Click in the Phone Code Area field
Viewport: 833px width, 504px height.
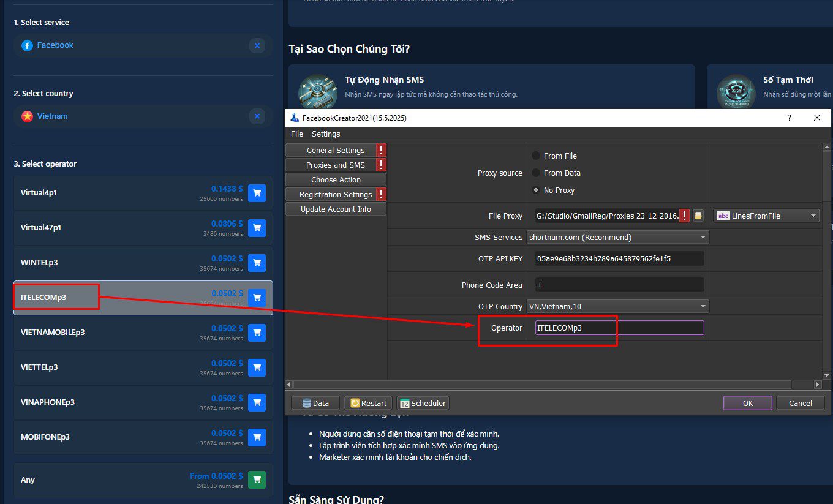(619, 285)
